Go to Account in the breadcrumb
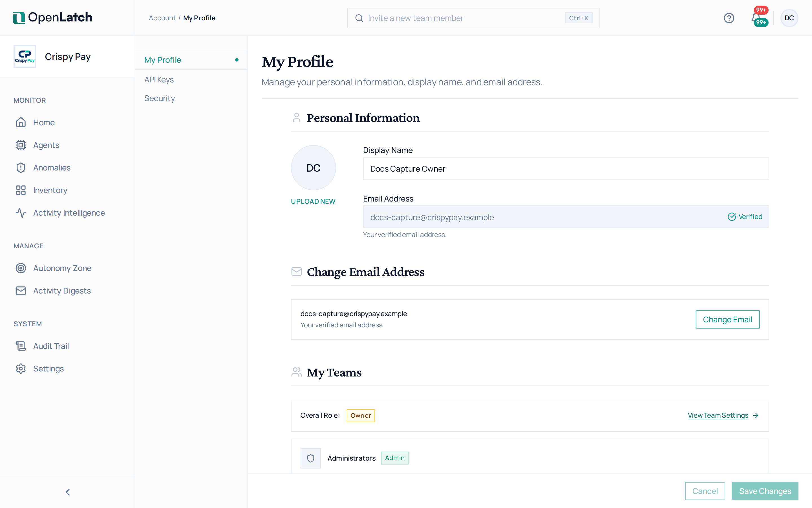812x508 pixels. [x=162, y=18]
